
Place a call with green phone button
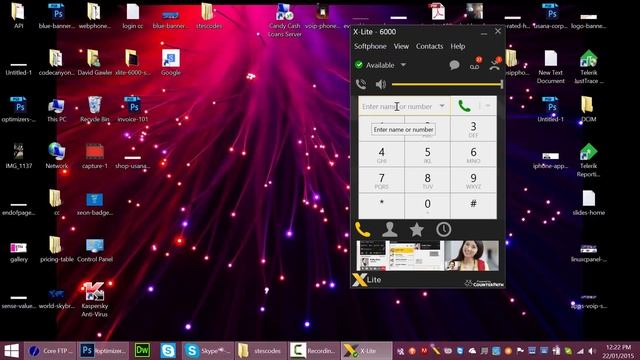(464, 106)
